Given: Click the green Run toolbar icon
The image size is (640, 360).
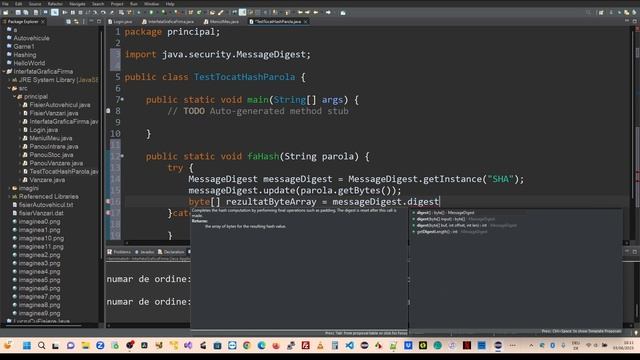Looking at the screenshot, I should pyautogui.click(x=151, y=13).
